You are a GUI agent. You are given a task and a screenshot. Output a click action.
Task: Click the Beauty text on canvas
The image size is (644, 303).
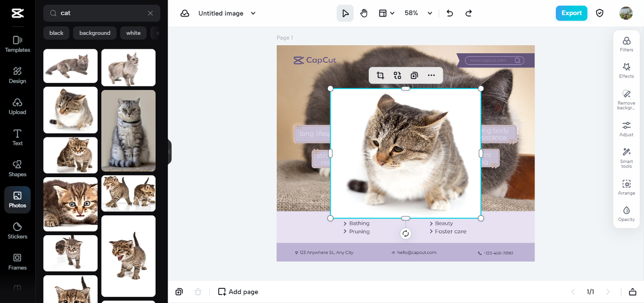pos(444,223)
